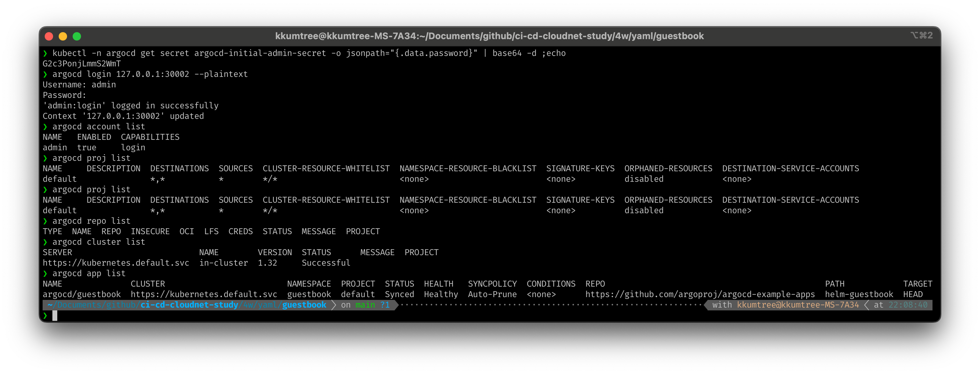
Task: Click the 'argocd cluster list' command
Action: [x=98, y=242]
